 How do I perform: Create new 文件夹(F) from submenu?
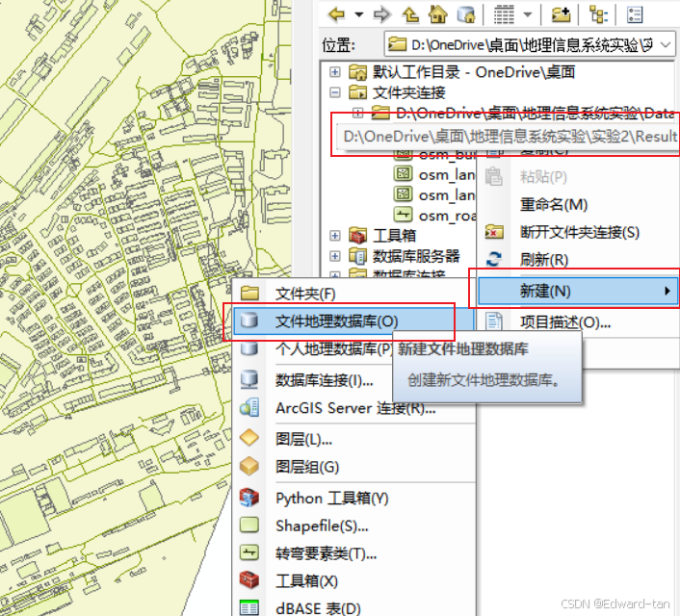coord(305,294)
